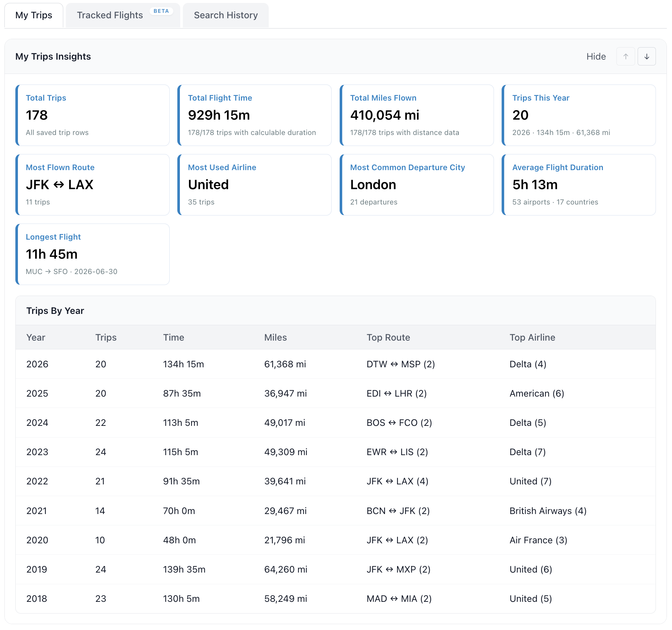The height and width of the screenshot is (630, 672).
Task: Select the 2026 year row
Action: [x=336, y=364]
